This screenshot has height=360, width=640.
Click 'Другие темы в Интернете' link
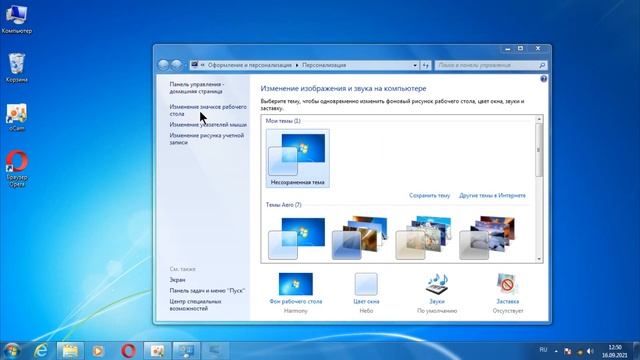coord(492,196)
